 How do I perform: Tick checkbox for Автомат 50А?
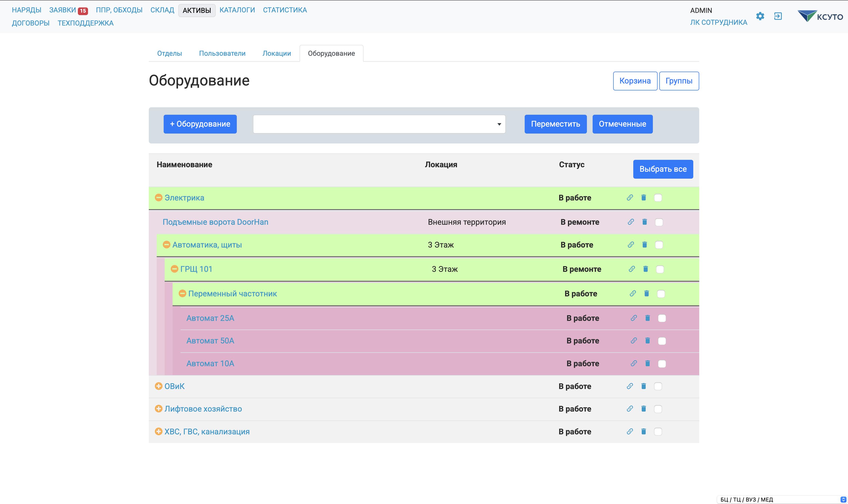tap(662, 341)
